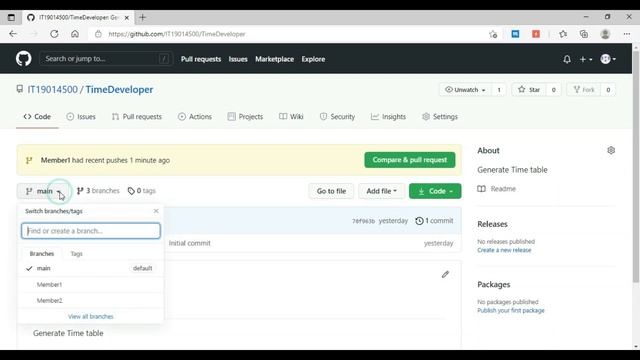Expand the Add file dropdown
640x360 pixels.
381,191
